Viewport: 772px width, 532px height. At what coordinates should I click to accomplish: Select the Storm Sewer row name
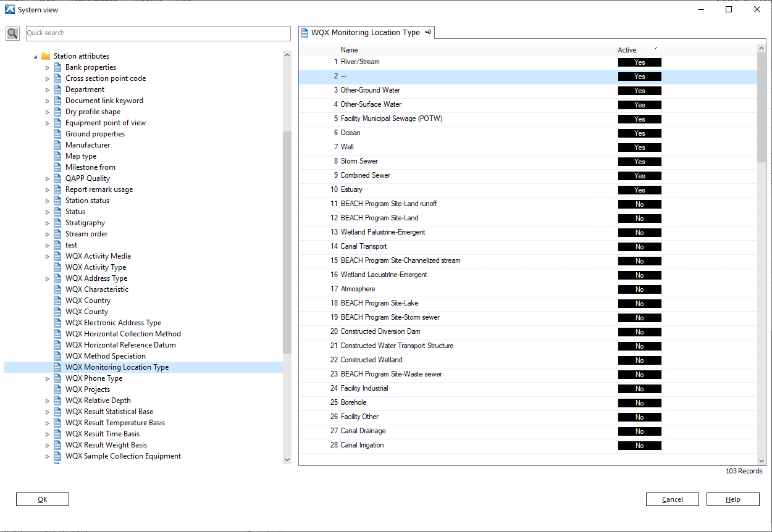[x=359, y=161]
